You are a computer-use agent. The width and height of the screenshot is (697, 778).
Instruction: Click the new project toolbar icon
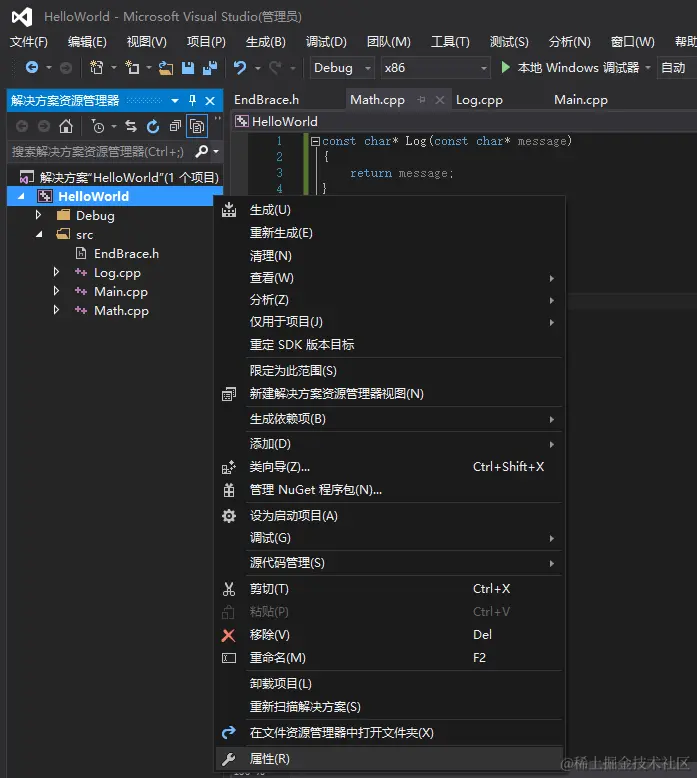(x=96, y=67)
